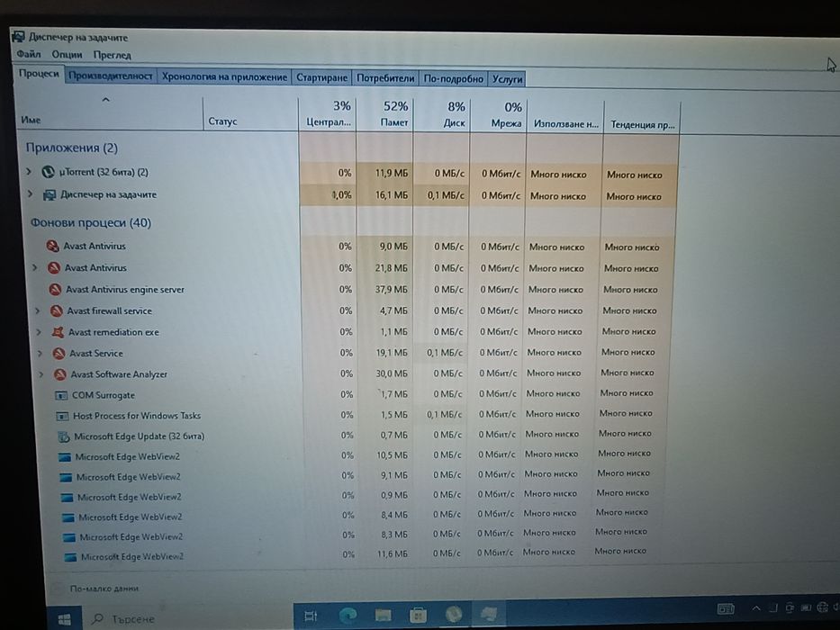The width and height of the screenshot is (840, 630).
Task: Select Microsoft Edge WebView2 0,9 МБ row
Action: [x=356, y=496]
